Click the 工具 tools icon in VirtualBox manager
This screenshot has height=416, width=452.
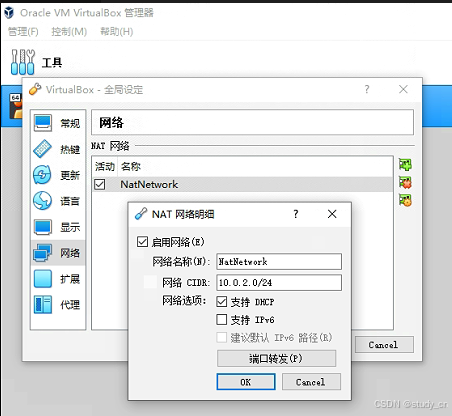pos(23,62)
